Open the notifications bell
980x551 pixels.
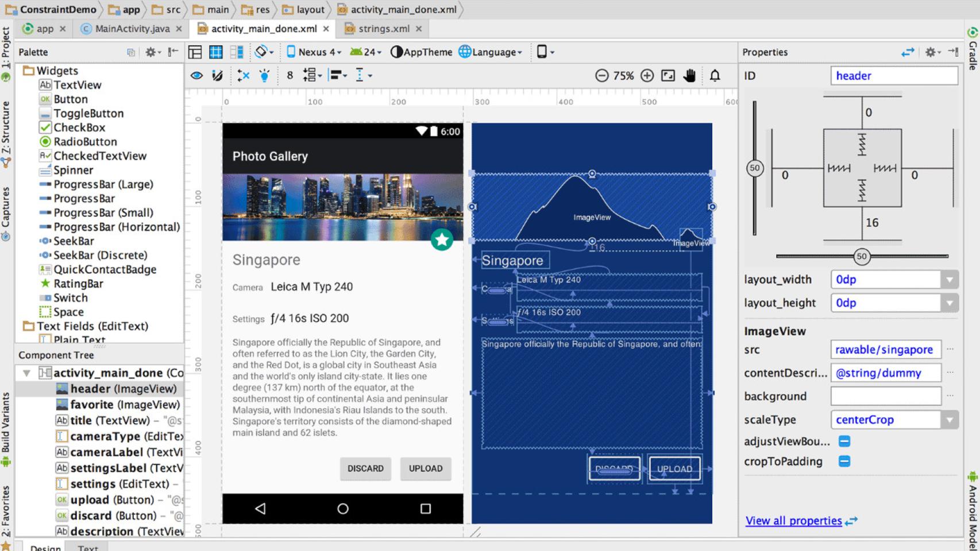(715, 75)
